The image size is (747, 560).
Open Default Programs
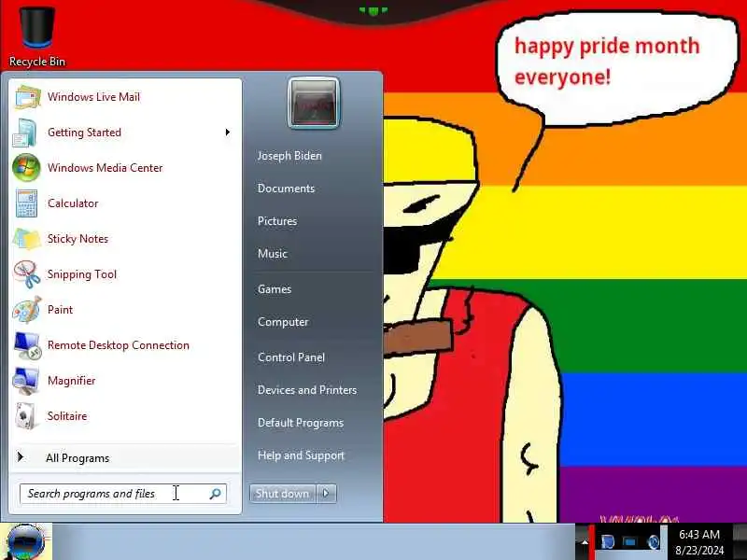coord(301,424)
